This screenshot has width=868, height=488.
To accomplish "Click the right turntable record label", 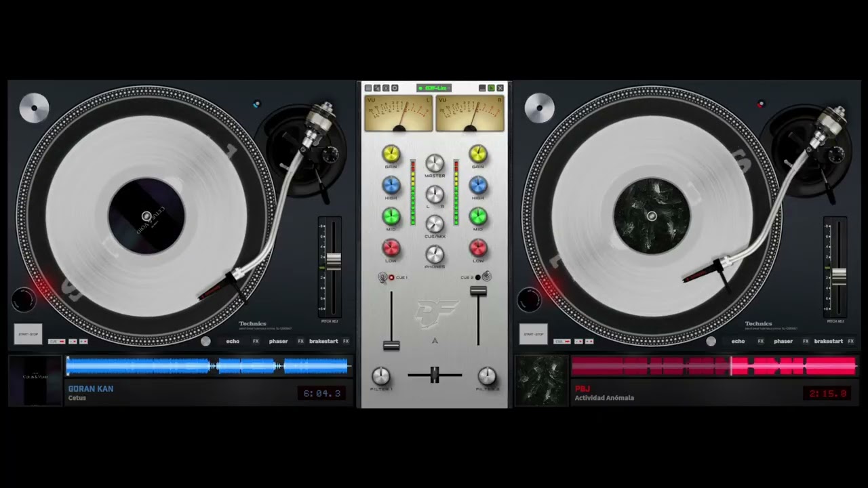I will [652, 216].
